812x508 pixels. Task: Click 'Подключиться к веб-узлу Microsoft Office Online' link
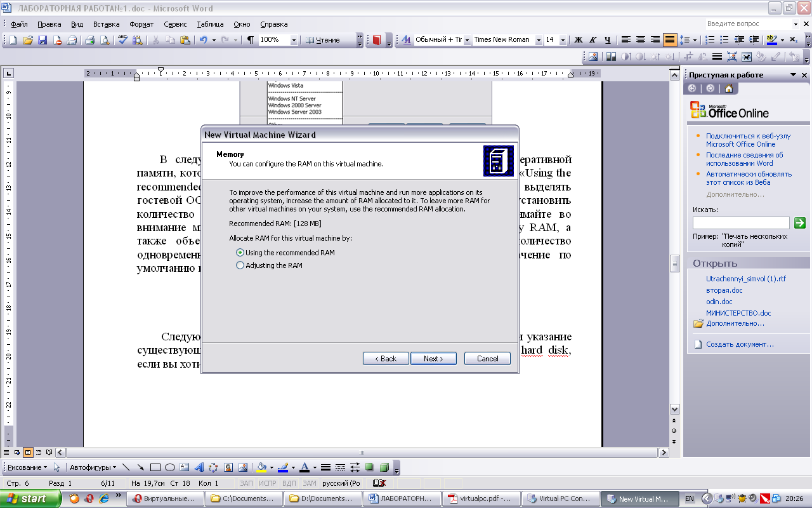[x=749, y=140]
